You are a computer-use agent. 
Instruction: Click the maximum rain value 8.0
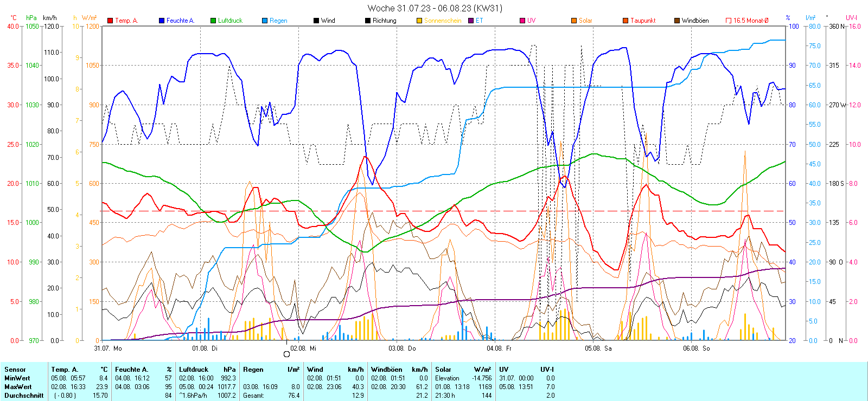(296, 387)
